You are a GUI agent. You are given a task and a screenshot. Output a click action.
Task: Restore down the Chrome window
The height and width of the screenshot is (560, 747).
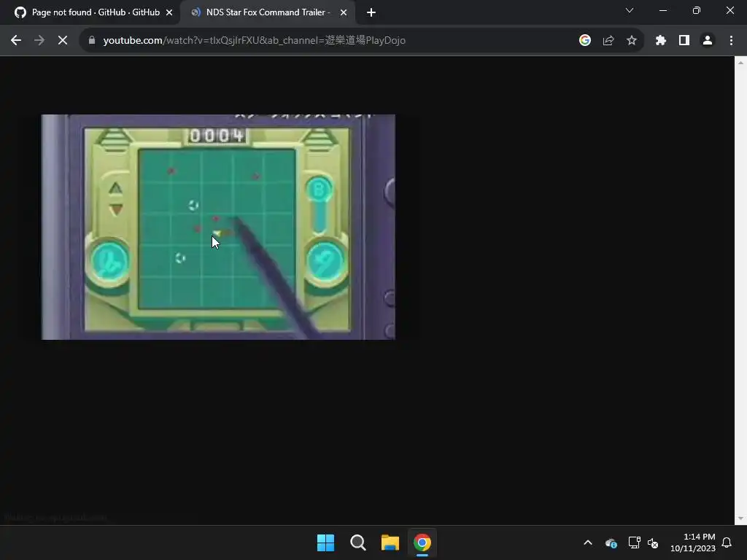[x=697, y=10]
